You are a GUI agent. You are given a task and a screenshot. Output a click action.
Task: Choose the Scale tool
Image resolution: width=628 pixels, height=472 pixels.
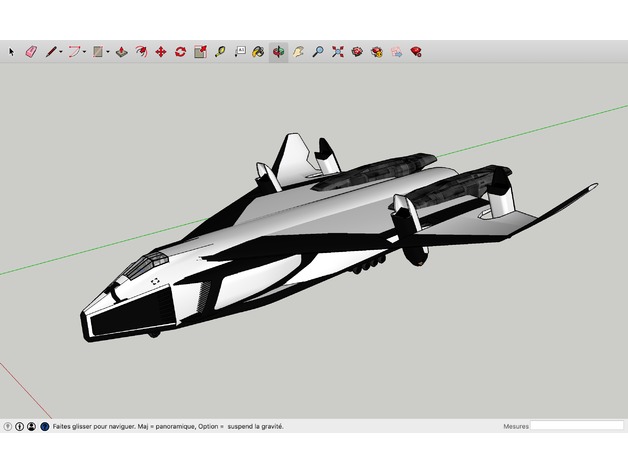[200, 52]
